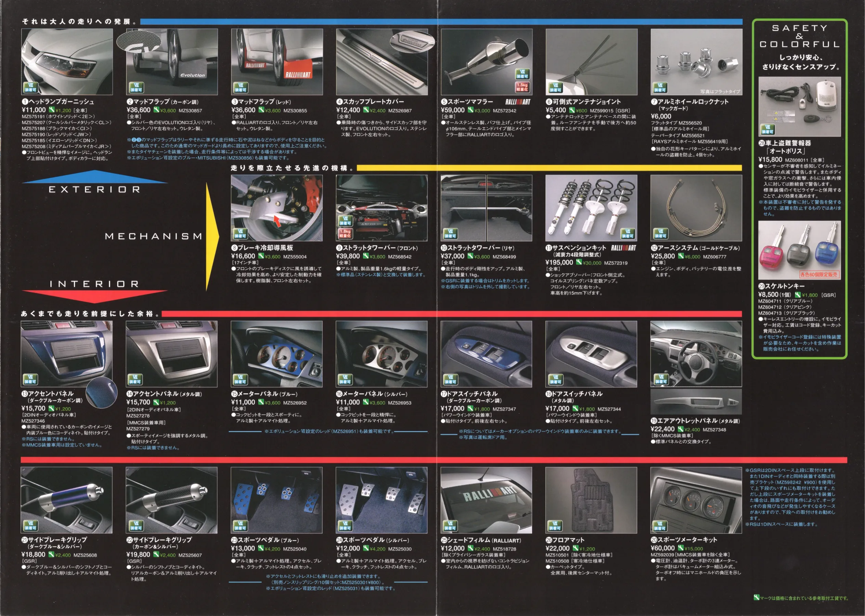Click the green wrench icon beside ¥30,000 for the suspension kit
The height and width of the screenshot is (616, 865).
(579, 262)
